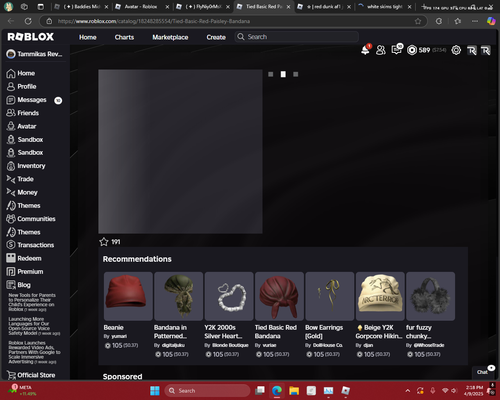Viewport: 500px width, 400px height.
Task: Select the middle carousel indicator dot
Action: (283, 74)
